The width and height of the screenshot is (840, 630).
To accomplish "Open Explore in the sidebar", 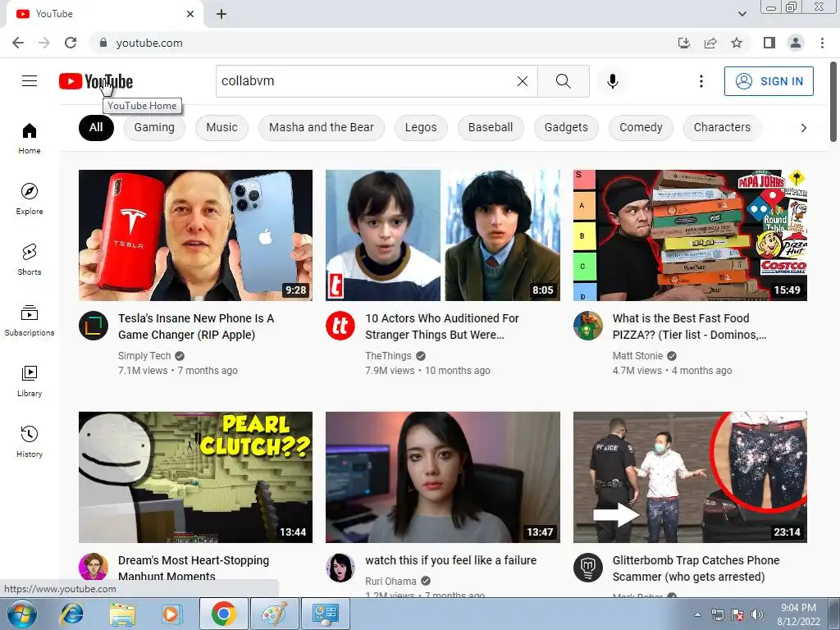I will click(x=30, y=199).
